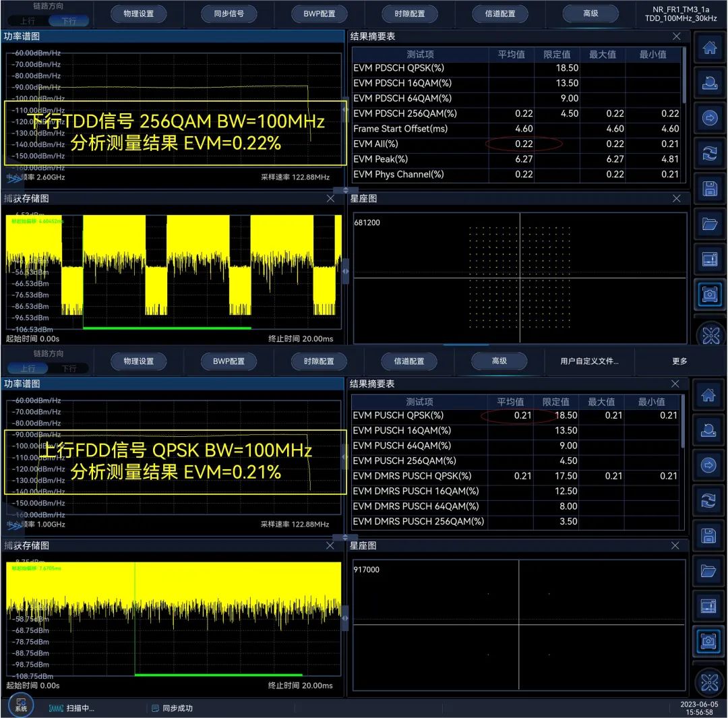Click the circled arrow icon in lower sidebar
The image size is (728, 718).
708,465
